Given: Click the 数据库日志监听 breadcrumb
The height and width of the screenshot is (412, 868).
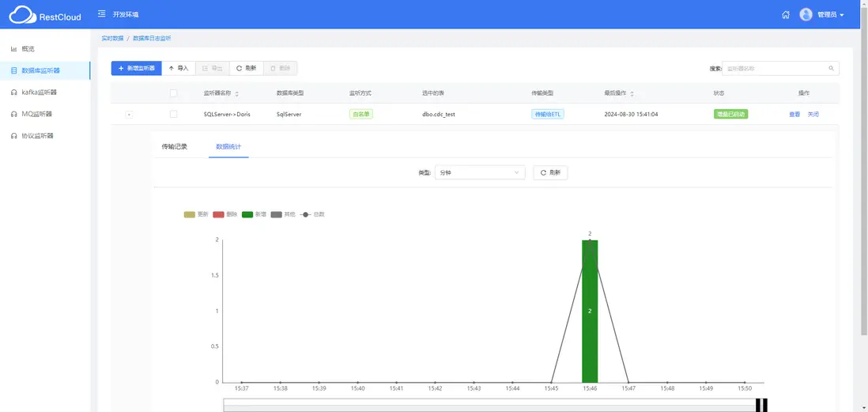Looking at the screenshot, I should point(153,38).
